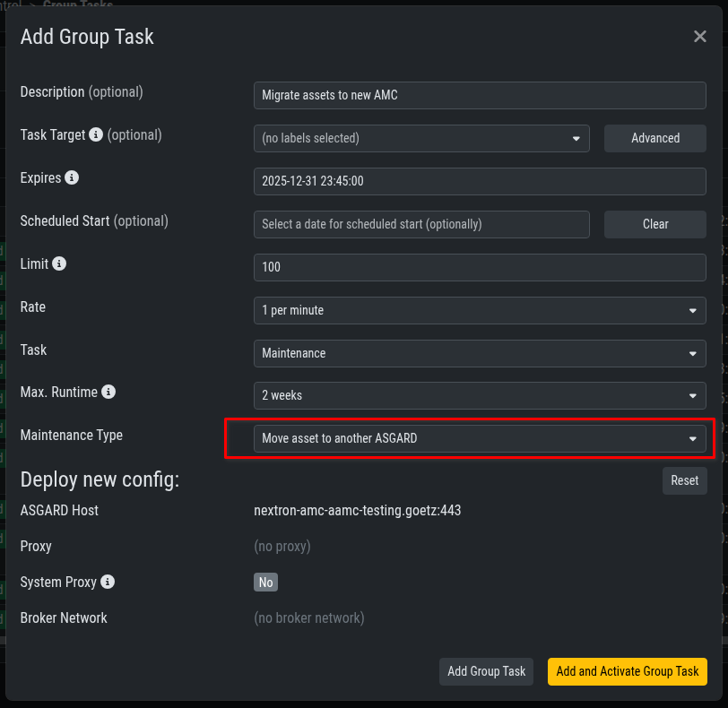Toggle the System Proxy 'No' switch
728x708 pixels.
click(265, 583)
